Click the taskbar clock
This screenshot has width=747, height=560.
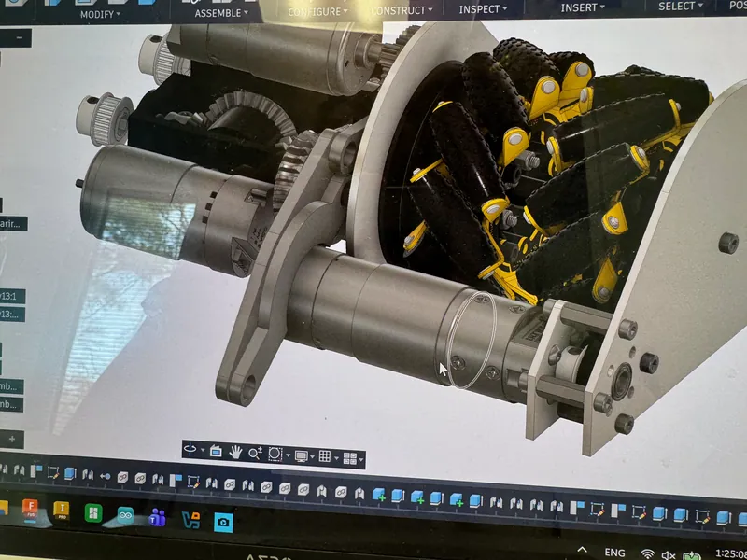point(731,553)
